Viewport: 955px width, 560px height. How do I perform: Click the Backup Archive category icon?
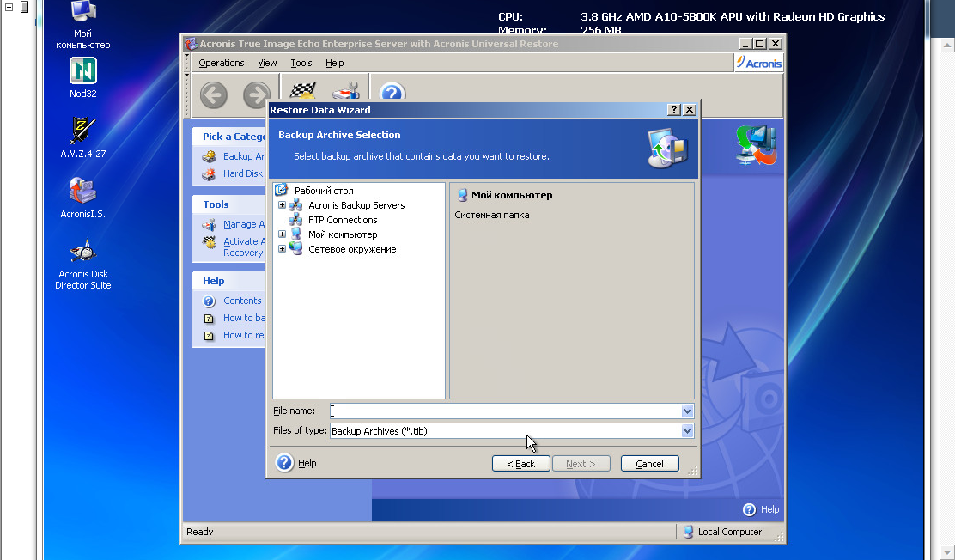[209, 156]
